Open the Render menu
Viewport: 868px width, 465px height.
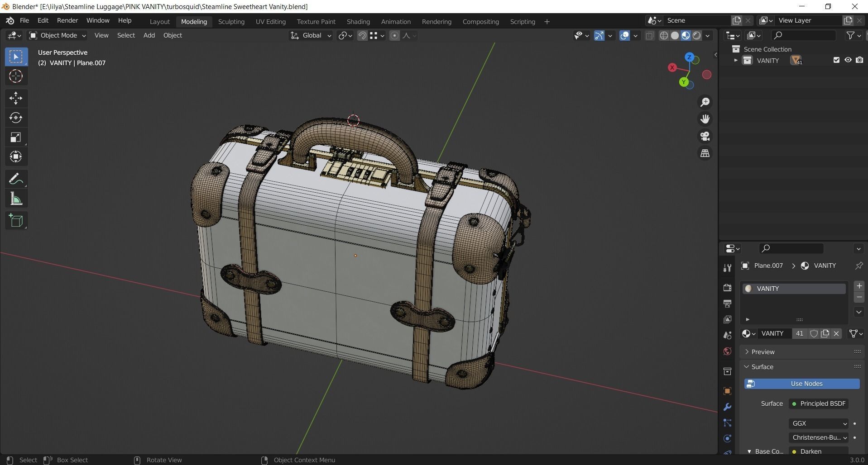click(x=67, y=20)
